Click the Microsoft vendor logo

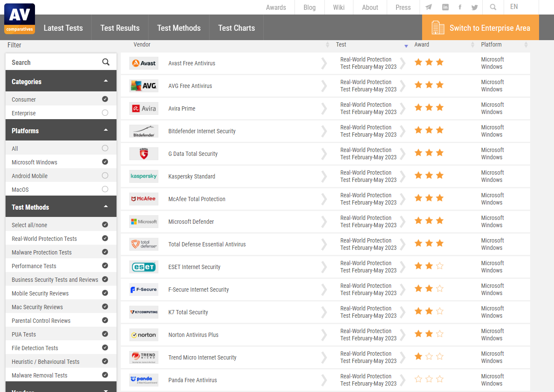pos(144,222)
